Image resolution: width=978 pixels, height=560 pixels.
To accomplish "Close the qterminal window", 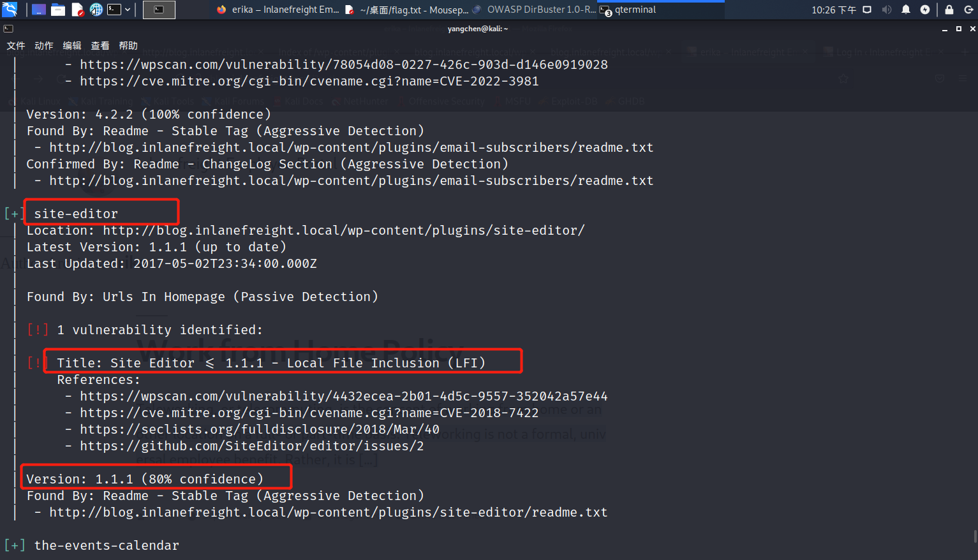I will pyautogui.click(x=972, y=29).
